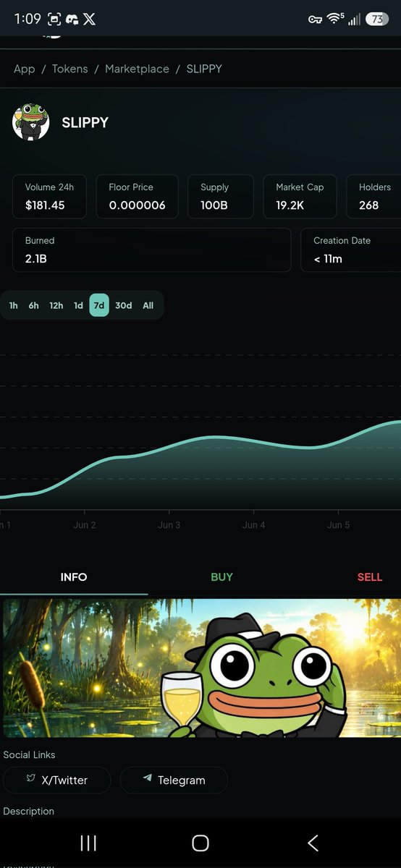401x868 pixels.
Task: Click the Supply 100B card
Action: click(221, 196)
